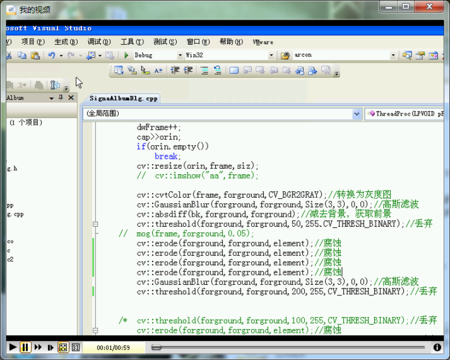The image size is (450, 360).
Task: Open the 全局范围 scope dropdown
Action: pyautogui.click(x=356, y=114)
